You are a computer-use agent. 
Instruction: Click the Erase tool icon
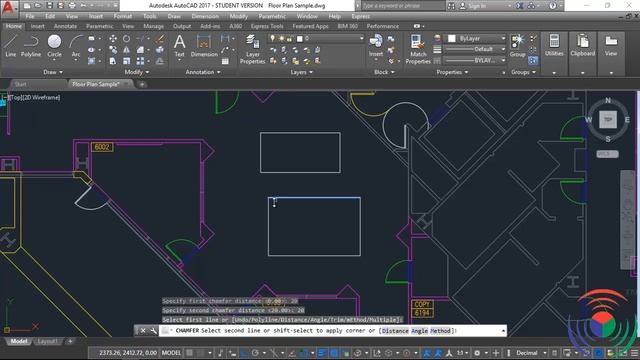click(x=160, y=38)
